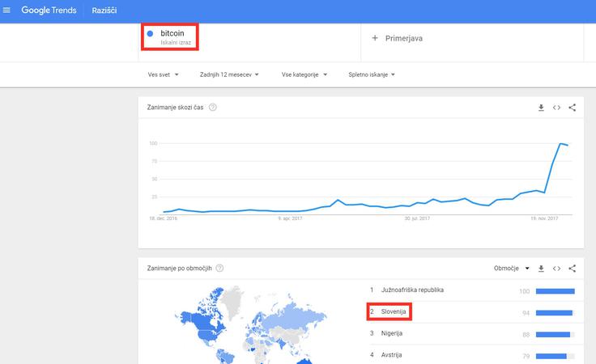
Task: Show help for Zanimanje po območjih
Action: coord(219,269)
